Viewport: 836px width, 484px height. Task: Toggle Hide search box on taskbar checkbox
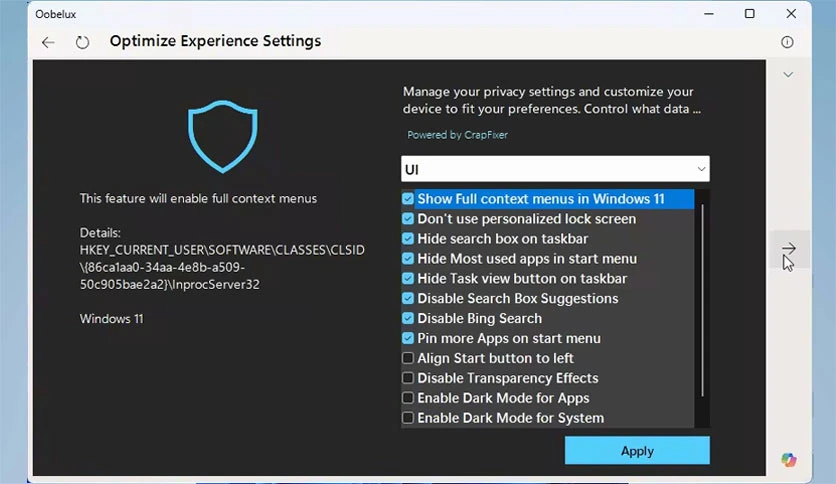tap(408, 238)
